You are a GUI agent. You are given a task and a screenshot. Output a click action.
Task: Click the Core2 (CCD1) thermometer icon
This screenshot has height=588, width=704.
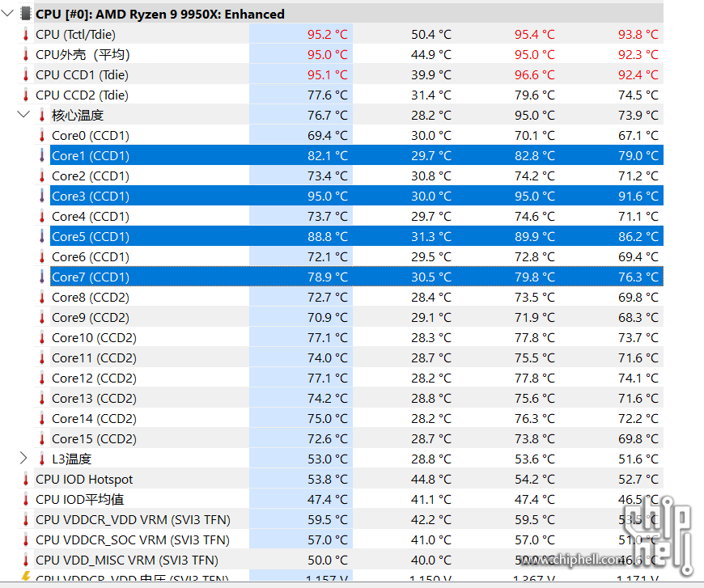[42, 176]
